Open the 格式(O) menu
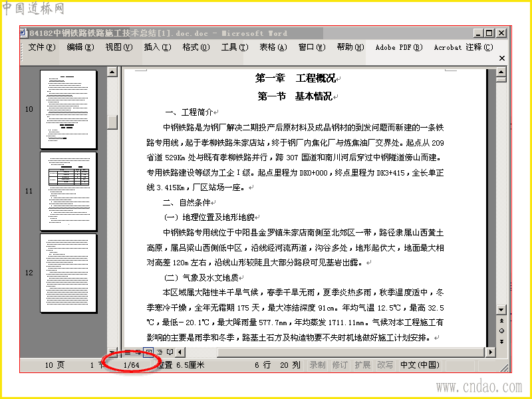 pyautogui.click(x=196, y=47)
